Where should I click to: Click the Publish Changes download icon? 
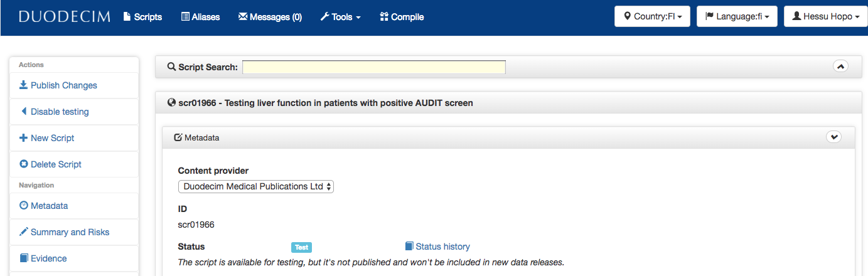coord(24,85)
